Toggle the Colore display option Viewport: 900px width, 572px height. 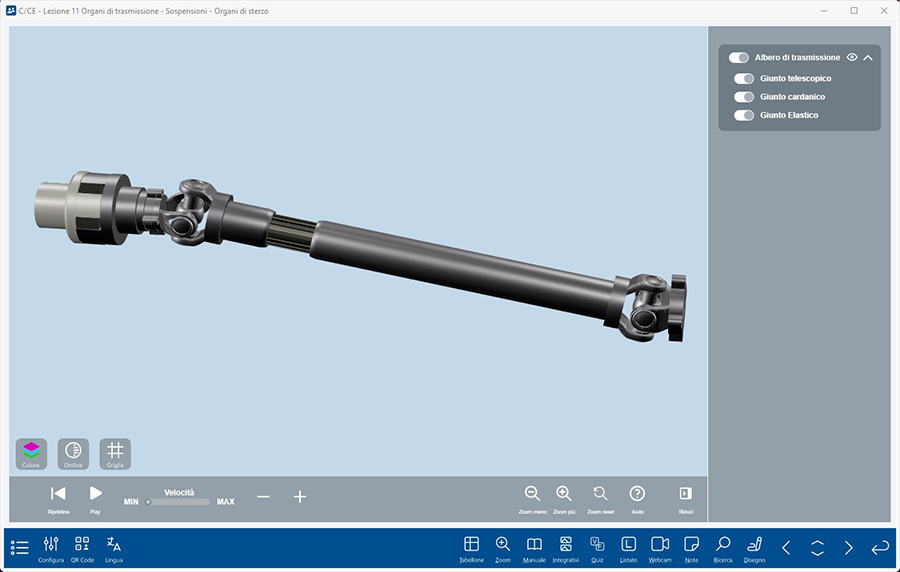(31, 453)
